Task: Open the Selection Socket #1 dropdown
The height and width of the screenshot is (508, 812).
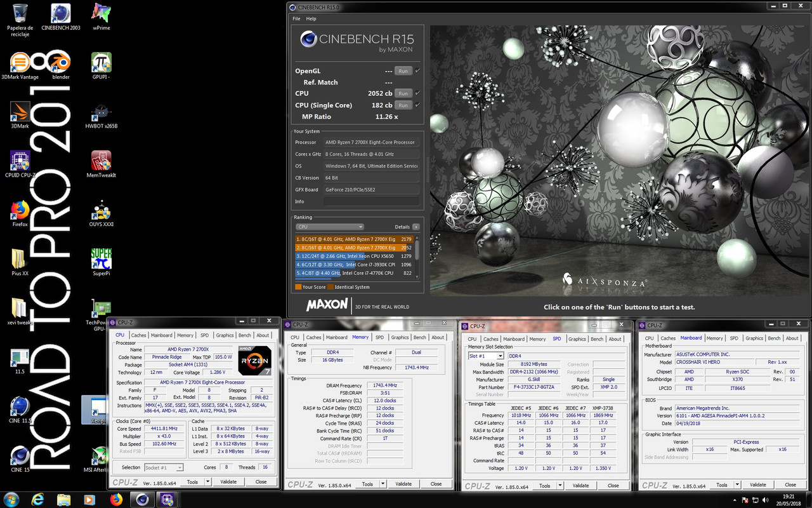Action: 164,467
